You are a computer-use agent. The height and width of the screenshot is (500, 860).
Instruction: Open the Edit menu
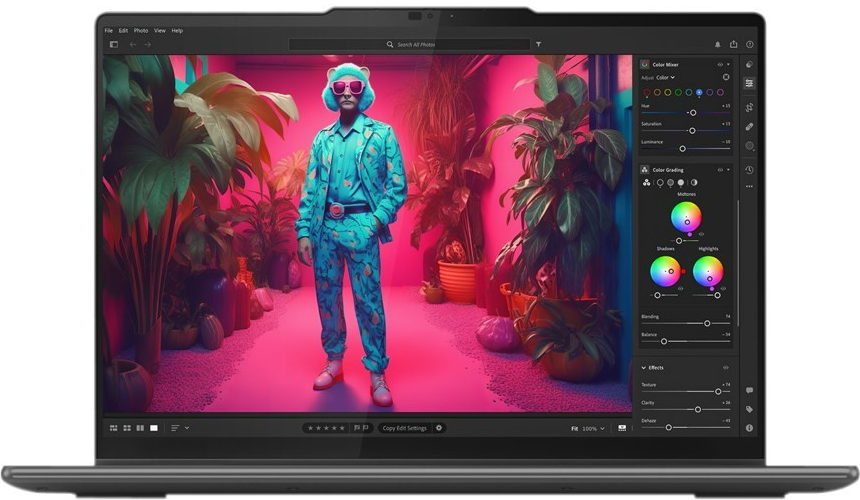click(x=123, y=31)
